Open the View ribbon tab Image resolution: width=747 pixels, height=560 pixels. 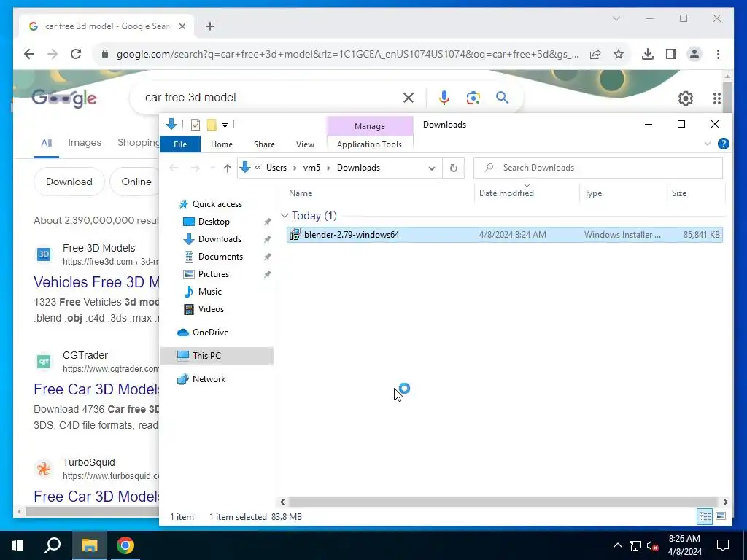click(305, 144)
